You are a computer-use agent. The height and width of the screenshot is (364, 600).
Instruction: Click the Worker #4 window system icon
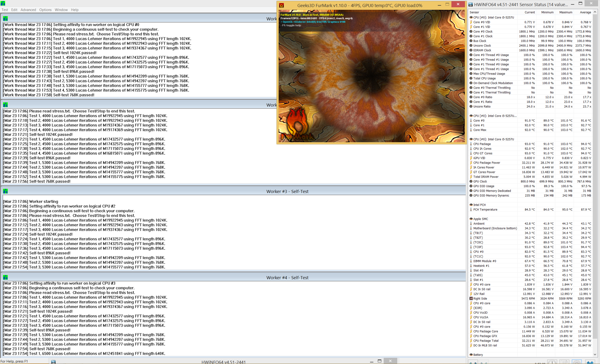click(x=5, y=278)
